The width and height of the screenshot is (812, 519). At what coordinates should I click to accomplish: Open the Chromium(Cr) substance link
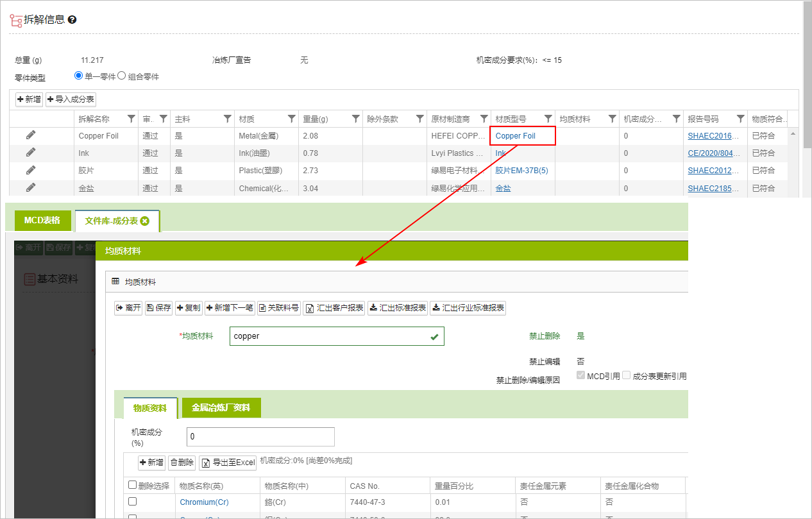pos(204,502)
